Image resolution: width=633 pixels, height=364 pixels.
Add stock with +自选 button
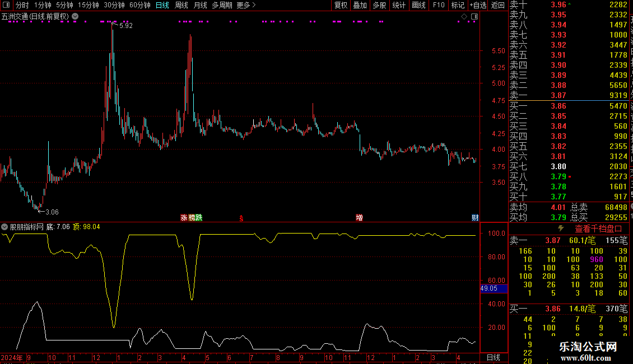(478, 5)
